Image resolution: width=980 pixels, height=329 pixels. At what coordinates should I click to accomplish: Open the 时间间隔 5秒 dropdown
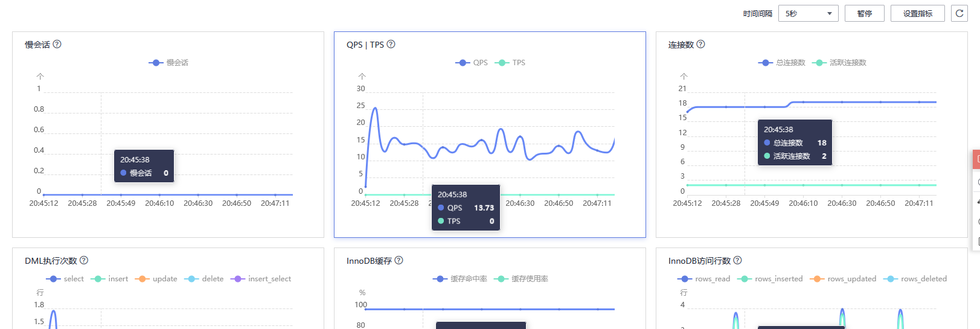tap(808, 13)
